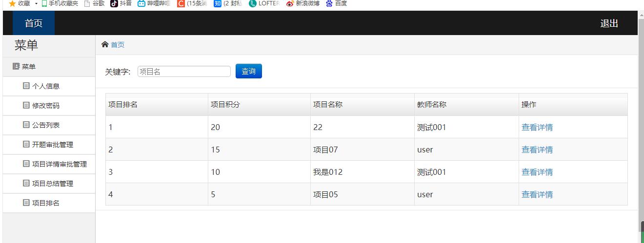This screenshot has height=243, width=644.
Task: Select teacher cell 测试001 in rank 1 row
Action: (x=466, y=127)
